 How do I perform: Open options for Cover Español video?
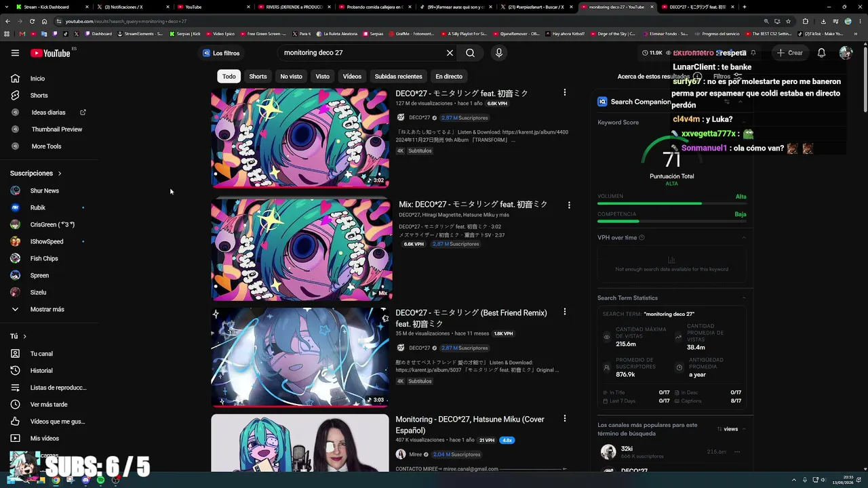[564, 420]
